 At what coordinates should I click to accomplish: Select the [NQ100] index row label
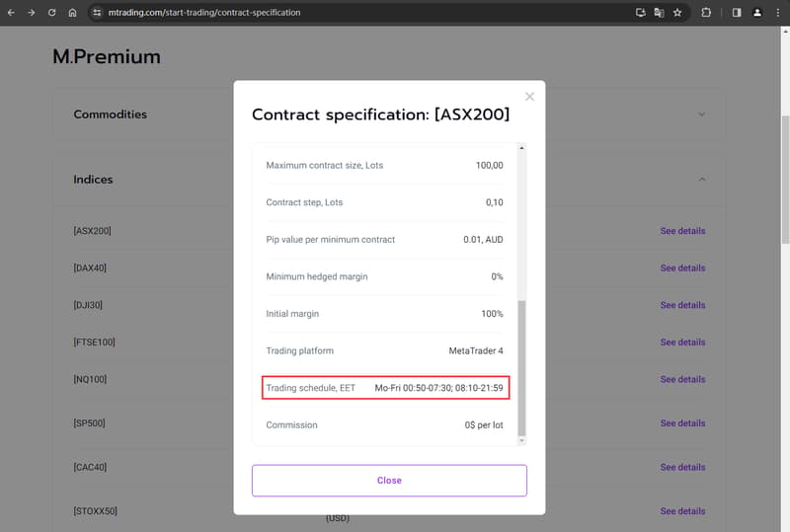pyautogui.click(x=90, y=379)
